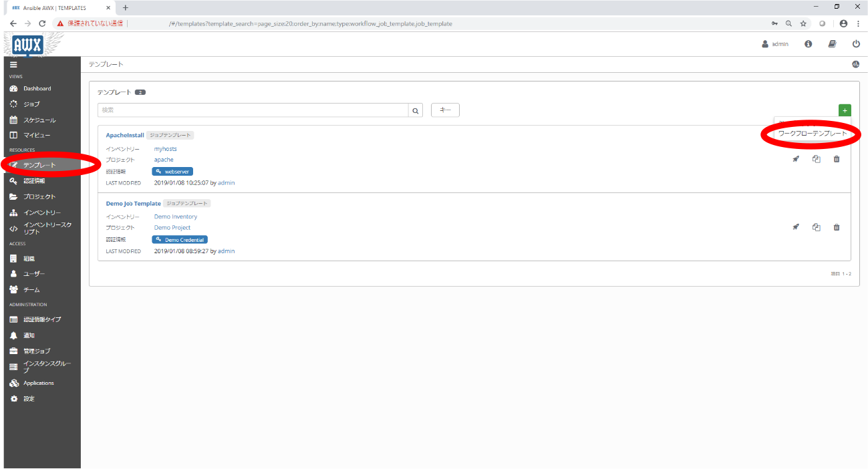This screenshot has width=868, height=469.
Task: Delete the ApacheInstall template
Action: coord(836,159)
